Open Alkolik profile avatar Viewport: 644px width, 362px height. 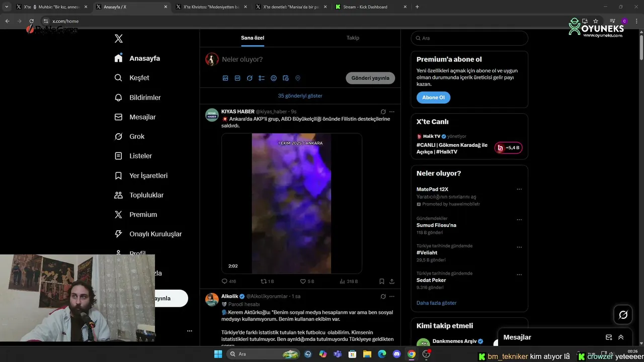(212, 300)
